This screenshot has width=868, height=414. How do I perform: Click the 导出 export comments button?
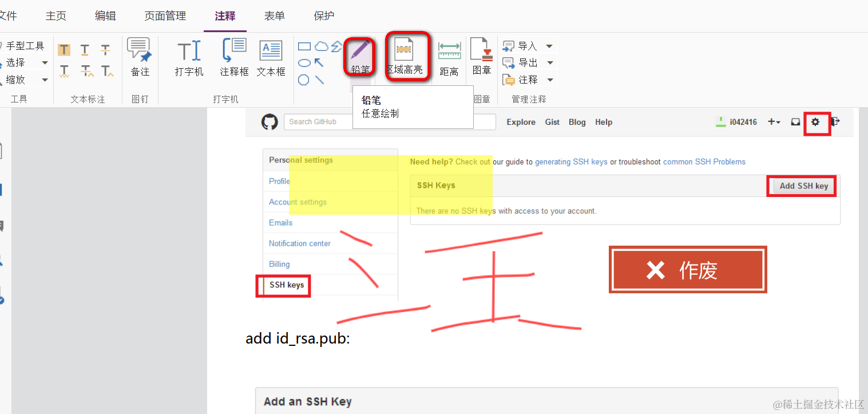click(x=520, y=62)
